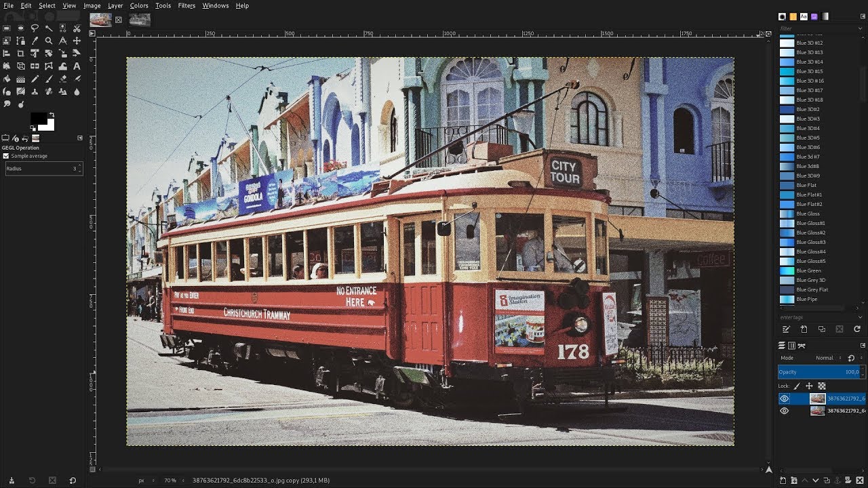868x488 pixels.
Task: Open the Windows menu
Action: 216,5
